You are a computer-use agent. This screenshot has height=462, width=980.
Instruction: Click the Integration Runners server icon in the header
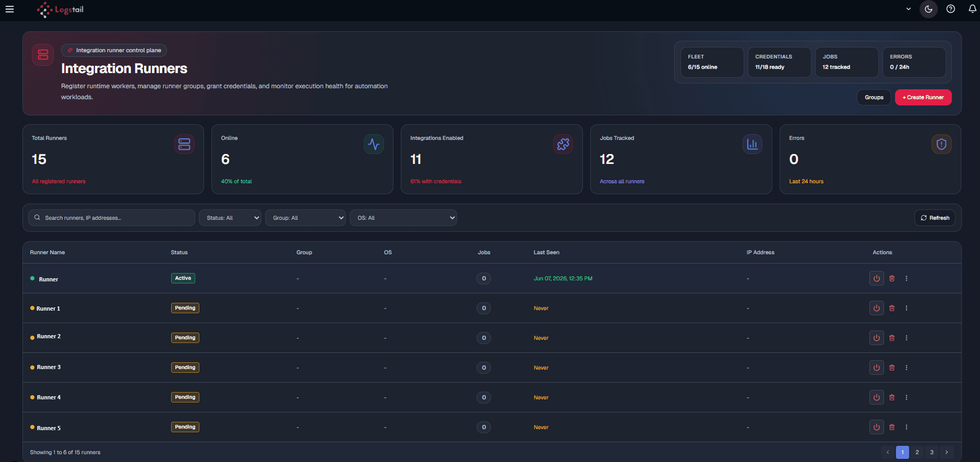point(43,55)
